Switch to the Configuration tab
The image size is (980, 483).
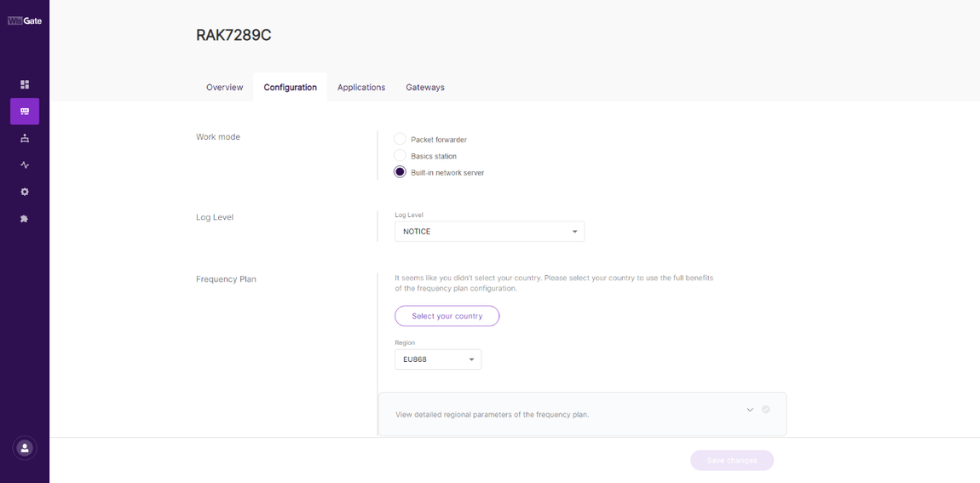(290, 88)
